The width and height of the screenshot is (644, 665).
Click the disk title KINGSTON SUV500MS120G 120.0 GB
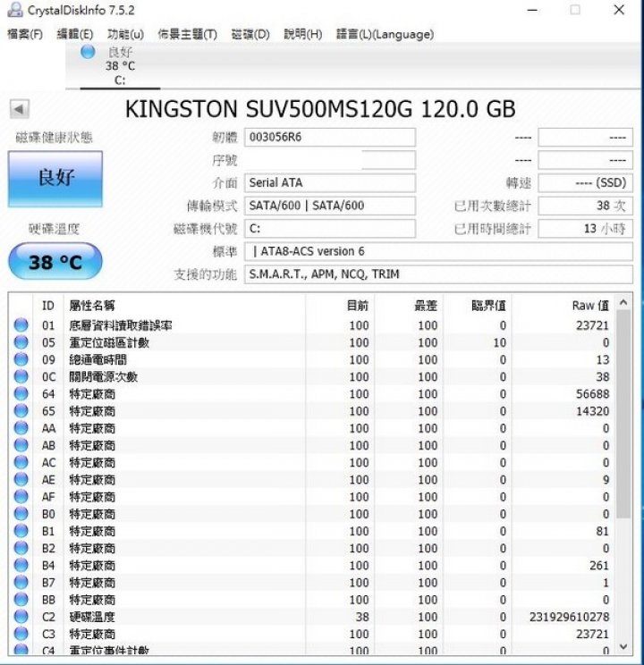pos(320,109)
